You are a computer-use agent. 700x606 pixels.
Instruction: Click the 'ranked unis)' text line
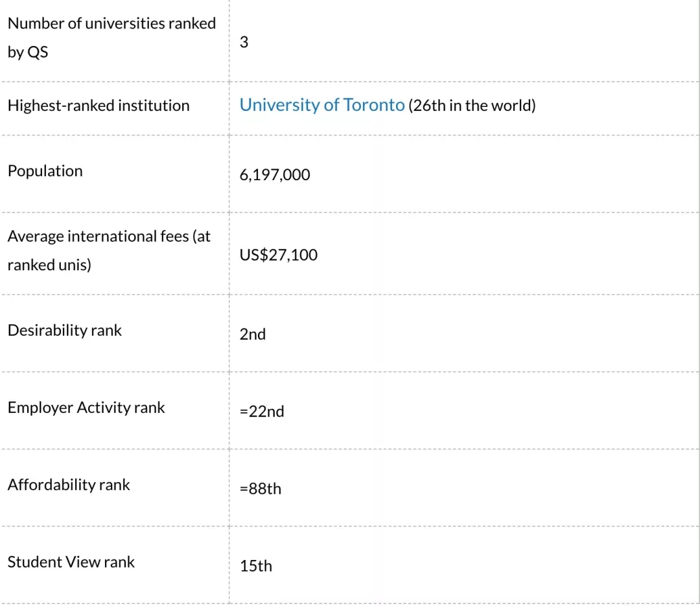tap(49, 265)
